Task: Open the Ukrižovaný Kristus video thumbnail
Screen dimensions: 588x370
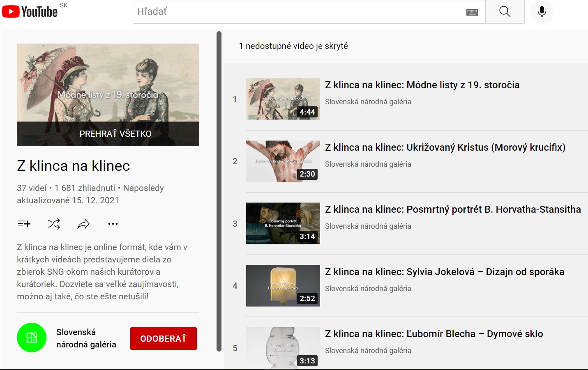Action: coord(283,161)
